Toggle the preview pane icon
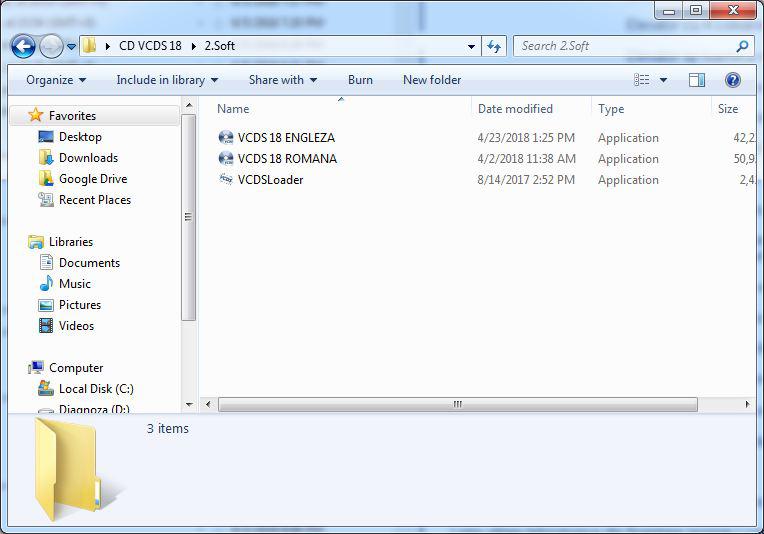 tap(697, 80)
